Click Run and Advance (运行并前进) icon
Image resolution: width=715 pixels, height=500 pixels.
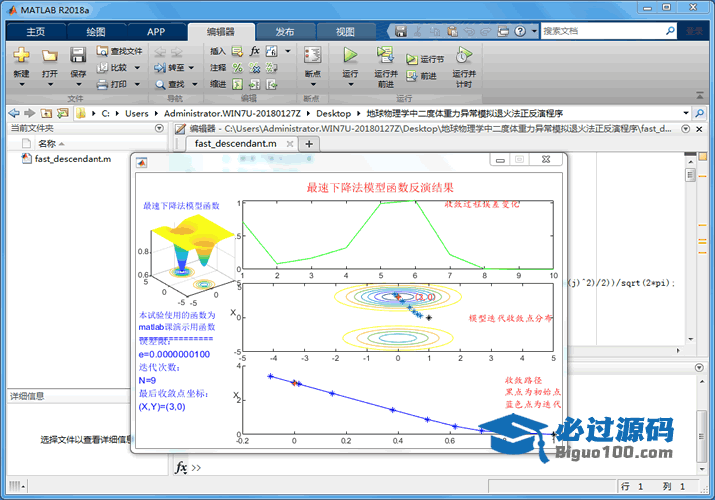coord(385,55)
